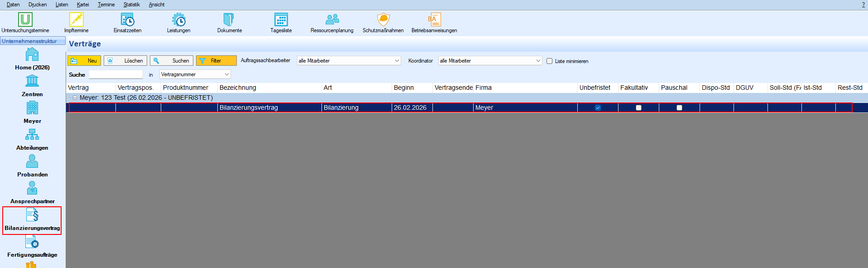Screen dimensions: 868x268
Task: Open the Drucken menu
Action: 38,5
